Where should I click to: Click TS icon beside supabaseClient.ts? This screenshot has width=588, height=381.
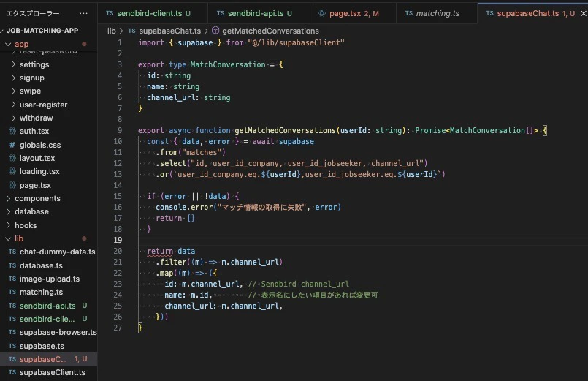pyautogui.click(x=12, y=372)
